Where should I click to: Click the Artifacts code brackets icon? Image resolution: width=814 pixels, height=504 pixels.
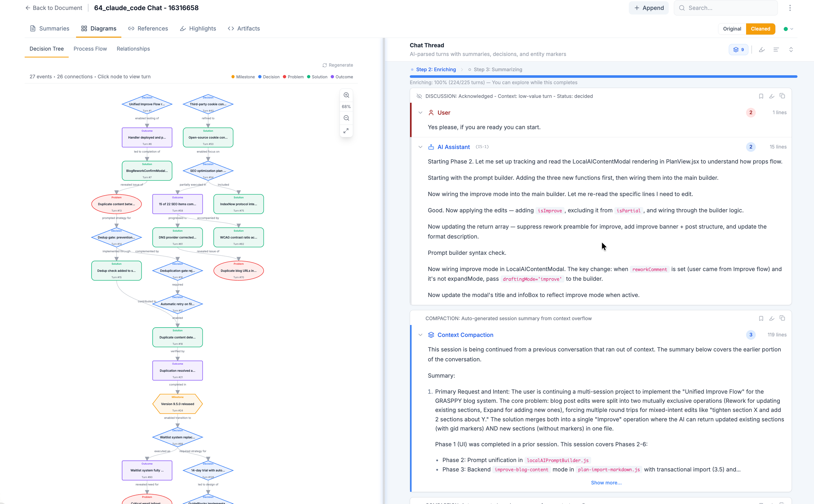pyautogui.click(x=231, y=29)
